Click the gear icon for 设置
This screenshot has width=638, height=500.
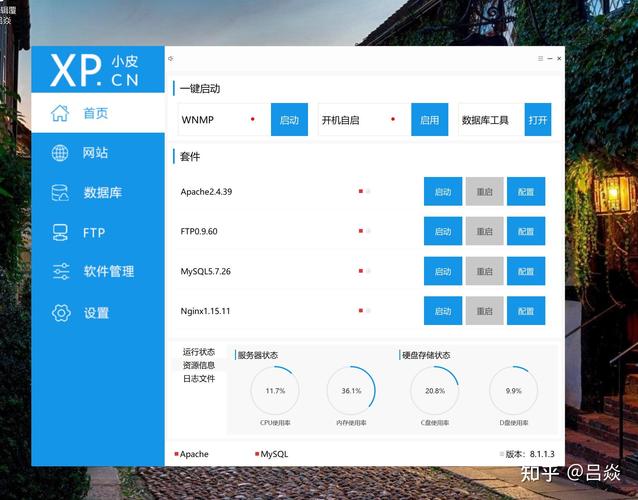point(61,312)
